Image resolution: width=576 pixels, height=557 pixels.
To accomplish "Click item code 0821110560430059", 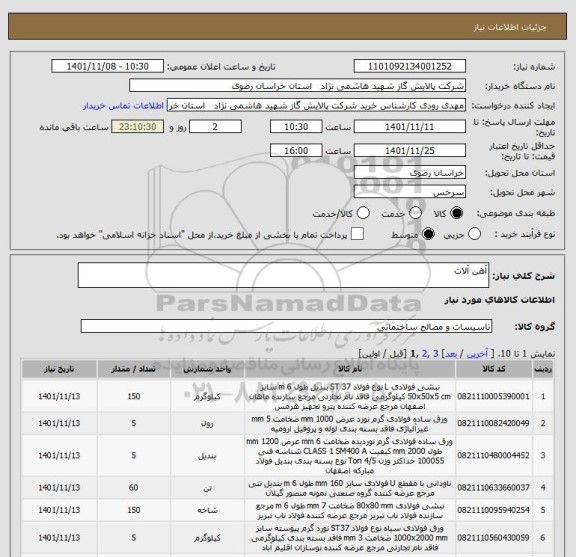I will point(493,538).
